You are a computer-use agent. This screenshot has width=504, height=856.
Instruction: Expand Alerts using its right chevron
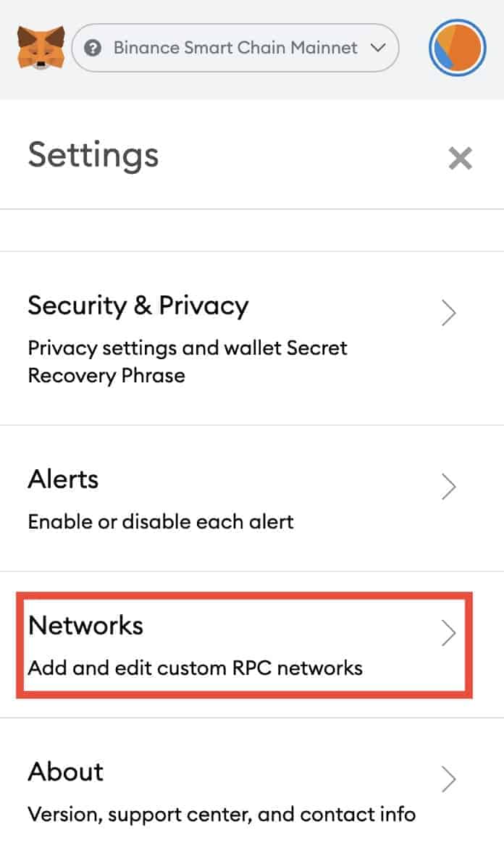click(x=448, y=487)
